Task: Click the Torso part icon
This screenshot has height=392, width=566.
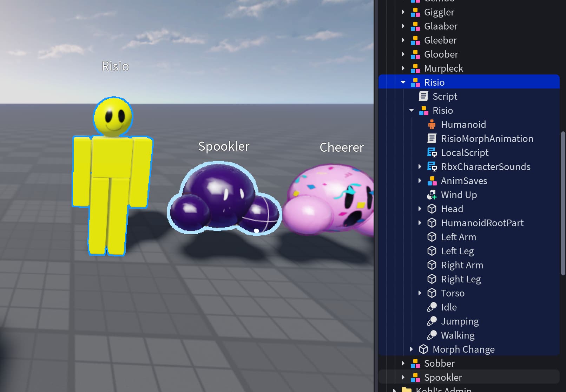Action: pyautogui.click(x=432, y=293)
